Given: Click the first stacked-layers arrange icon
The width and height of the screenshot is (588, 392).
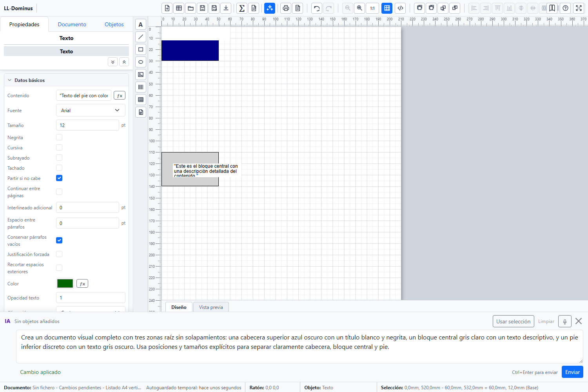Looking at the screenshot, I should (x=419, y=8).
